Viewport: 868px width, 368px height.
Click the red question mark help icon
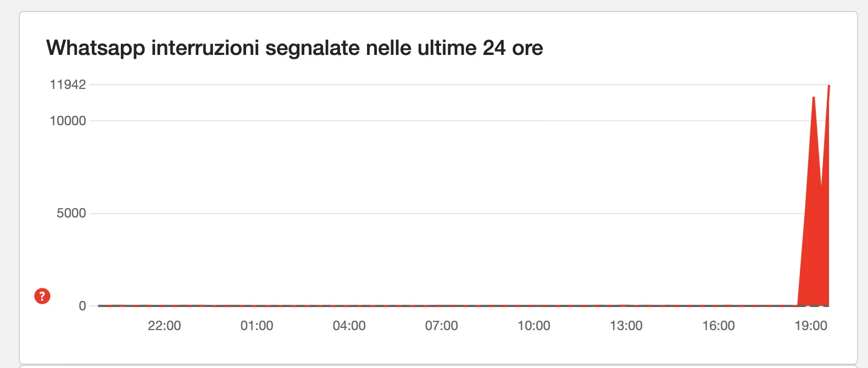click(x=42, y=296)
